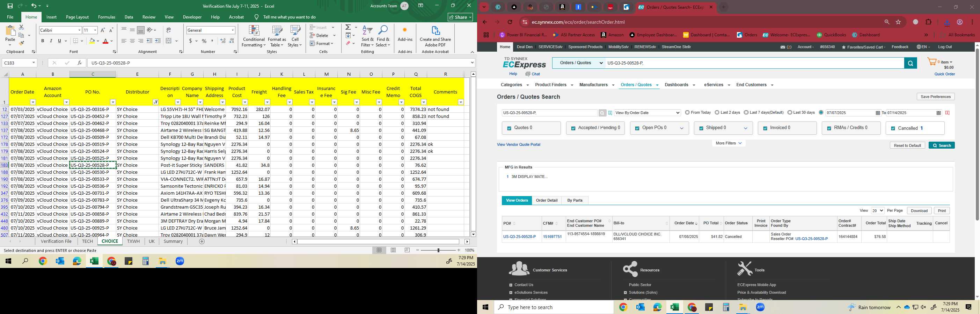The width and height of the screenshot is (980, 314).
Task: Open the Distributor column filter dropdown
Action: tap(156, 102)
